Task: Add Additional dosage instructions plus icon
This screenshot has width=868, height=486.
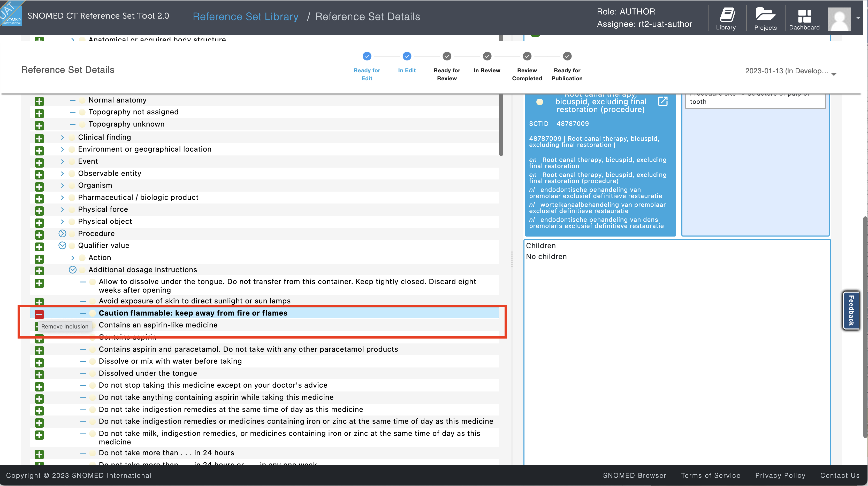Action: [39, 271]
